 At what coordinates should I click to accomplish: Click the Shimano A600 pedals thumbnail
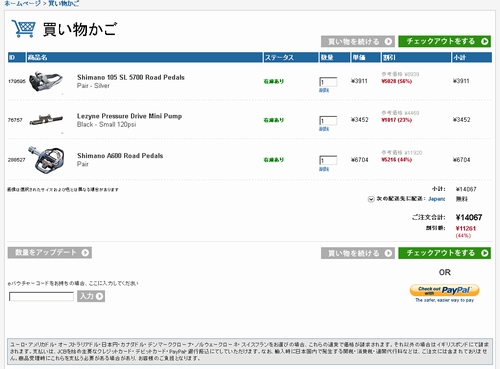pyautogui.click(x=47, y=160)
